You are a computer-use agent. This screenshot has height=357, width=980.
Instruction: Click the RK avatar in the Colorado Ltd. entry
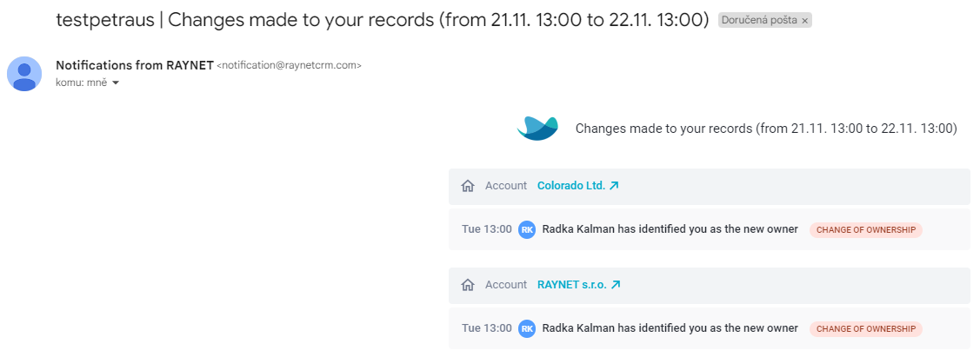pyautogui.click(x=527, y=229)
